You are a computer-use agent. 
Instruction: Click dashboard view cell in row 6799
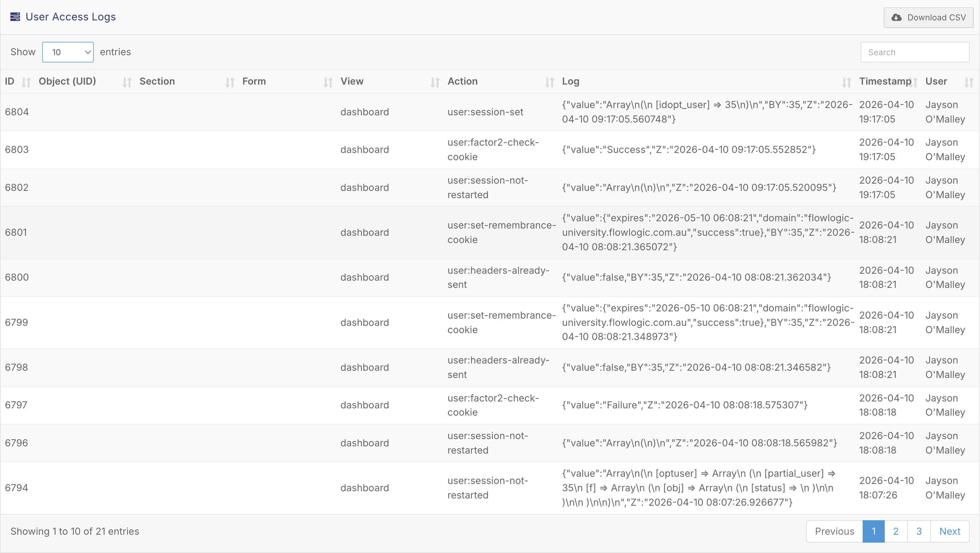tap(364, 322)
